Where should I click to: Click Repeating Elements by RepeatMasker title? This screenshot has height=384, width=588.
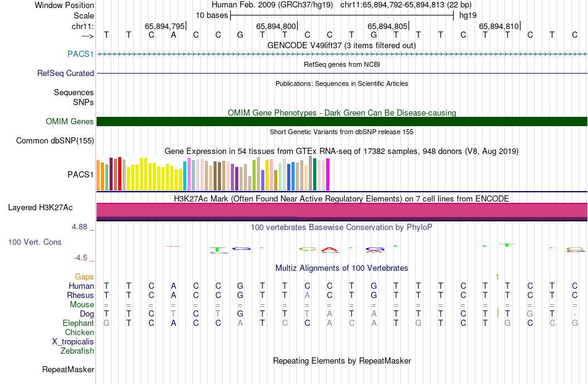tap(342, 361)
